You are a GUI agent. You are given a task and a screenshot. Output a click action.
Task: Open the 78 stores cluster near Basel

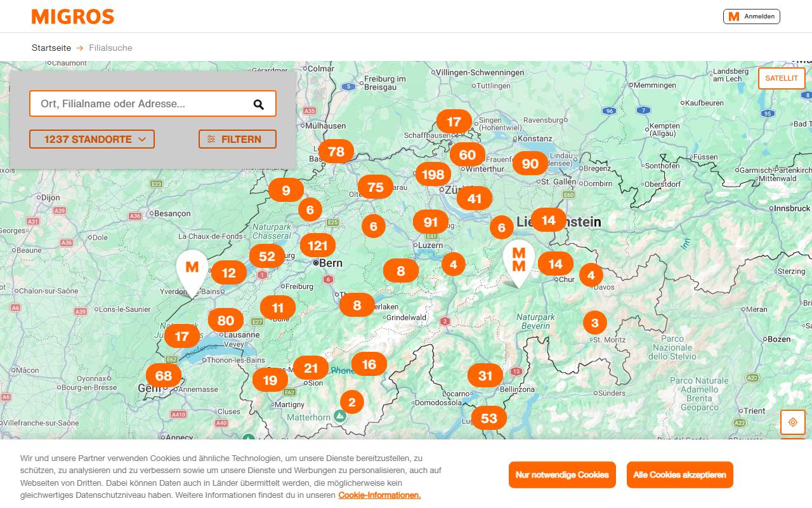[336, 151]
